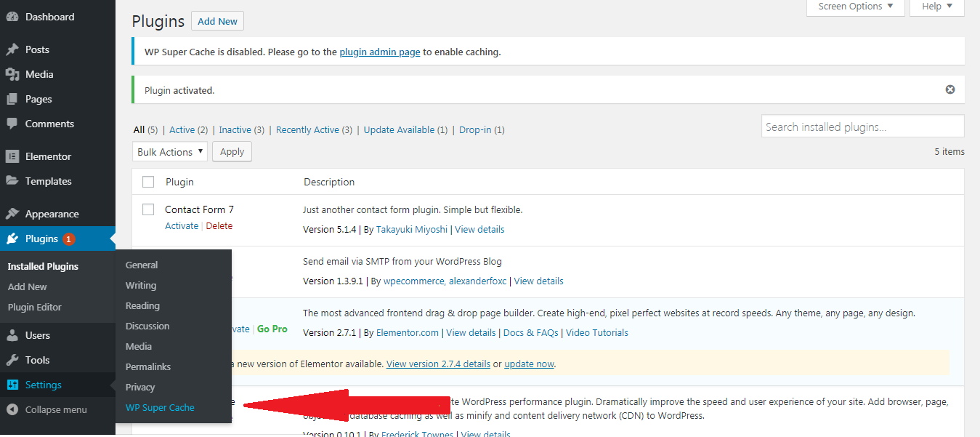Click the Plugins plug icon
Screen dimensions: 980x437
coord(12,238)
